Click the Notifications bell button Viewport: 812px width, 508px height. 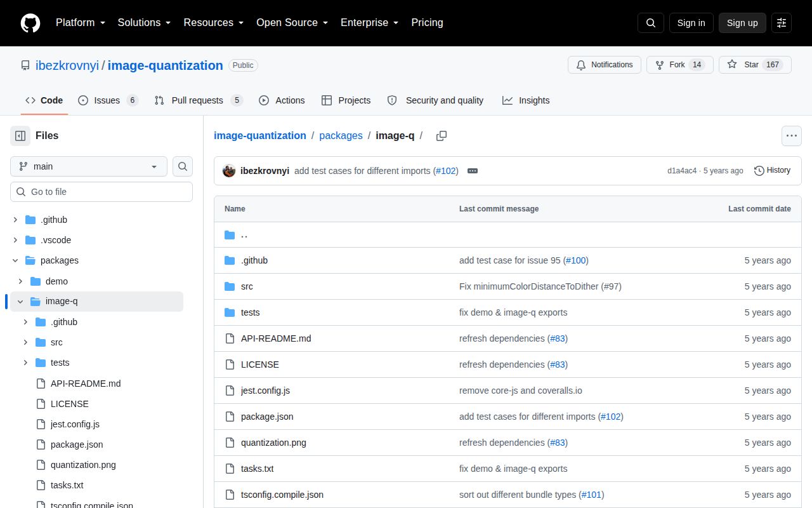click(605, 65)
